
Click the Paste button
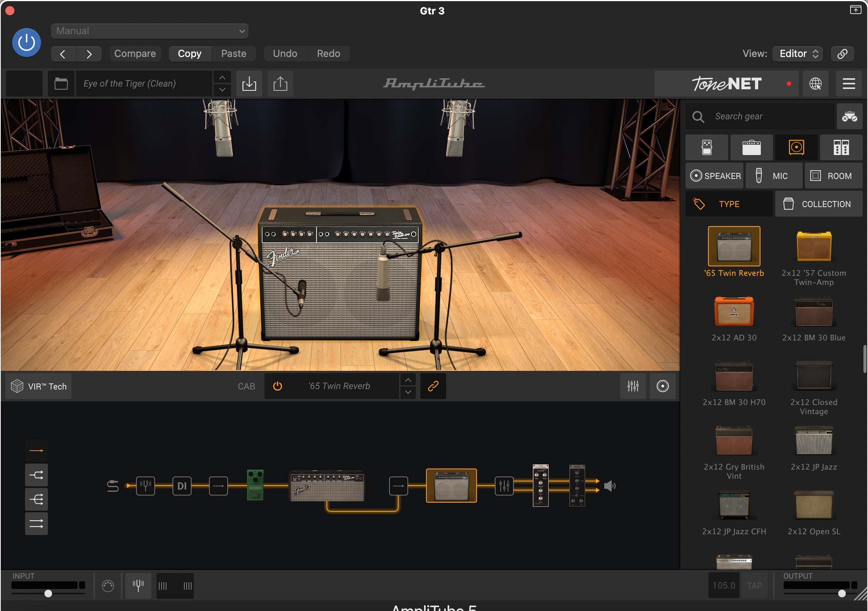(x=234, y=54)
